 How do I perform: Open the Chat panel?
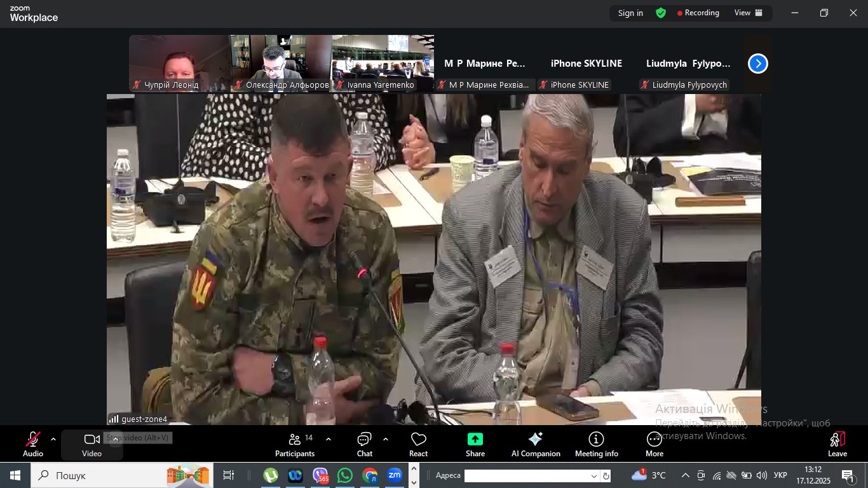coord(365,444)
